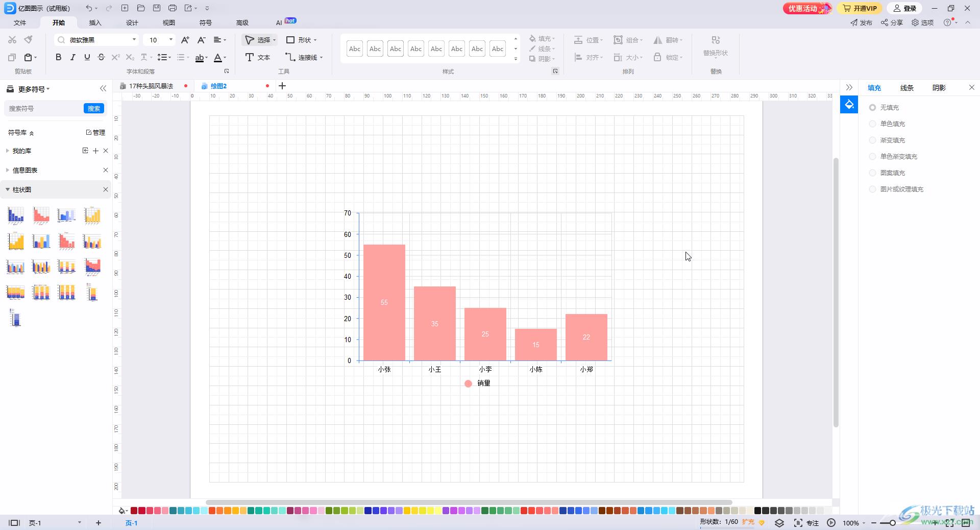This screenshot has width=980, height=530.
Task: Switch to 阴影 panel tab
Action: tap(939, 88)
